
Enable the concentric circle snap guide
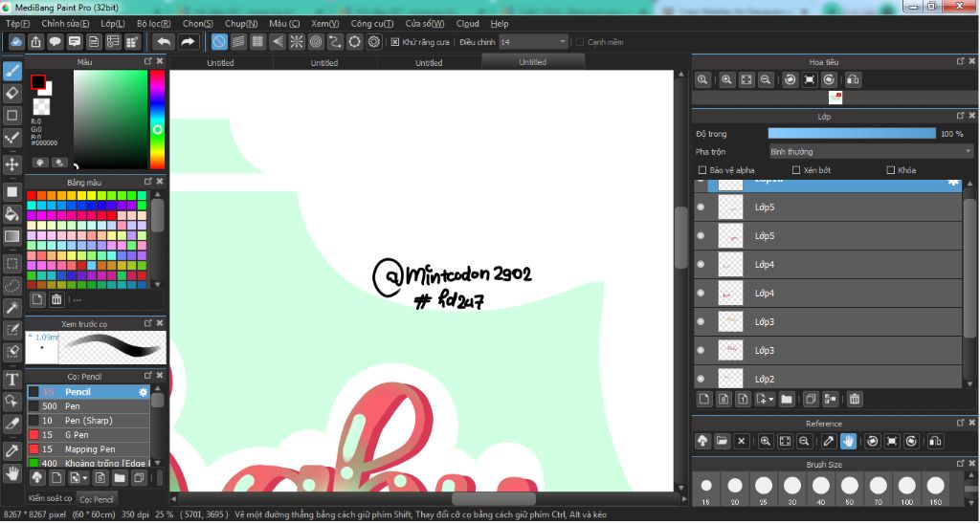tap(316, 42)
